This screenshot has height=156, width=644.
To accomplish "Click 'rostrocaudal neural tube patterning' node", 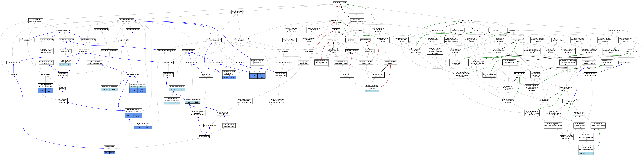I will coord(63,101).
